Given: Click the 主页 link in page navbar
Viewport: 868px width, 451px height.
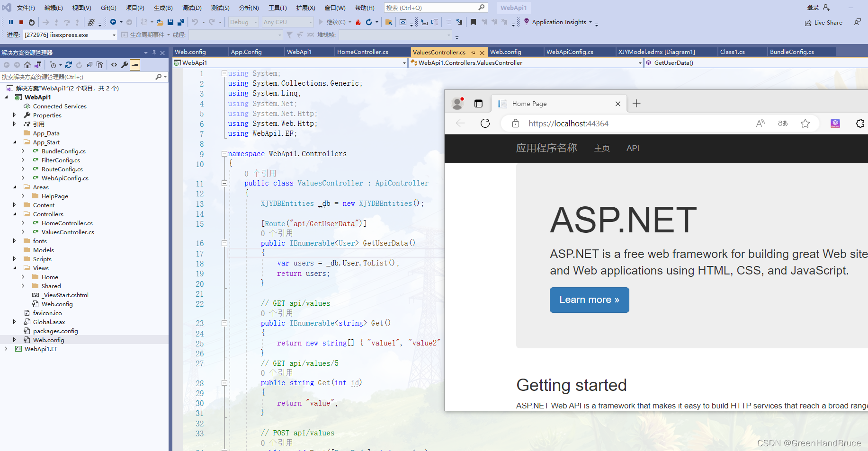Looking at the screenshot, I should point(602,149).
